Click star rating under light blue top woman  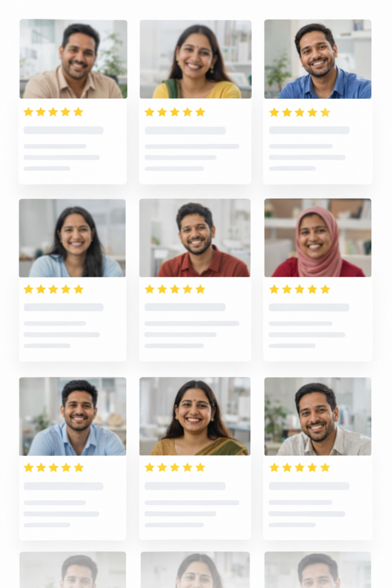click(53, 289)
